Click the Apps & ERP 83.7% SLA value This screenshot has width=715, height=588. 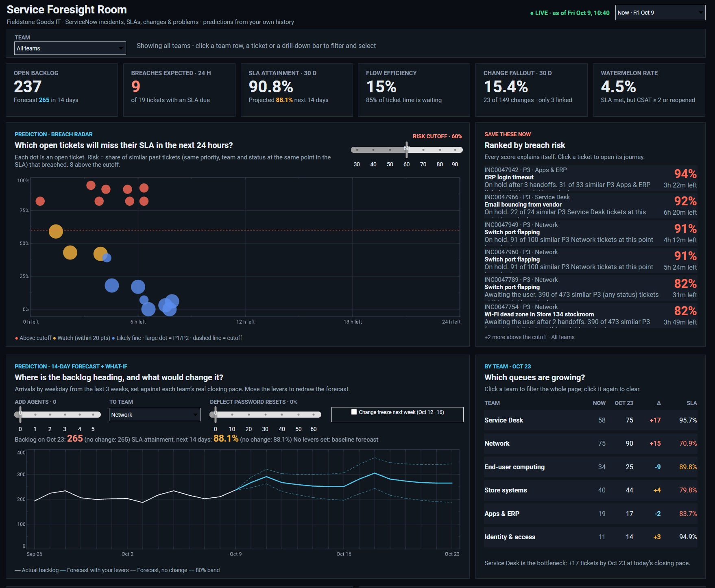[688, 514]
